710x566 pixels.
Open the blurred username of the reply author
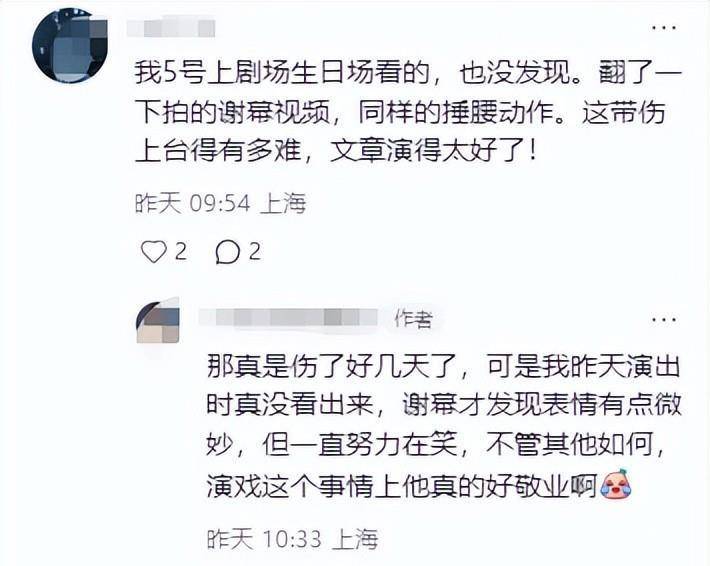click(x=288, y=317)
